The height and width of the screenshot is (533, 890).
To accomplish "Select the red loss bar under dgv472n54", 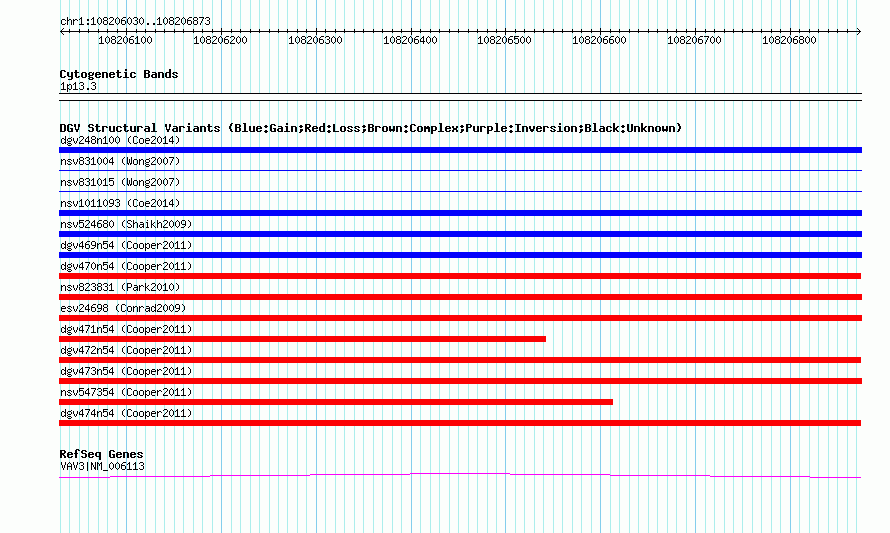I will [x=460, y=360].
